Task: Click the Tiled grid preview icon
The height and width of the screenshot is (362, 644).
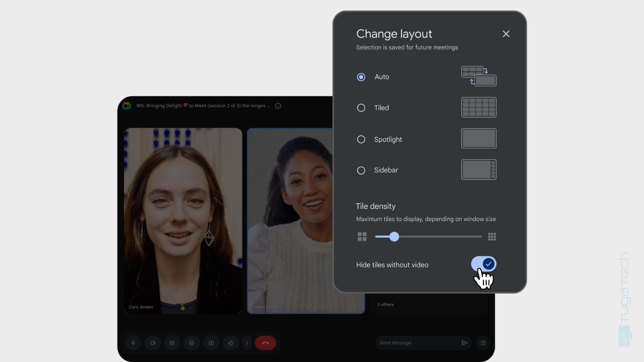Action: 479,107
